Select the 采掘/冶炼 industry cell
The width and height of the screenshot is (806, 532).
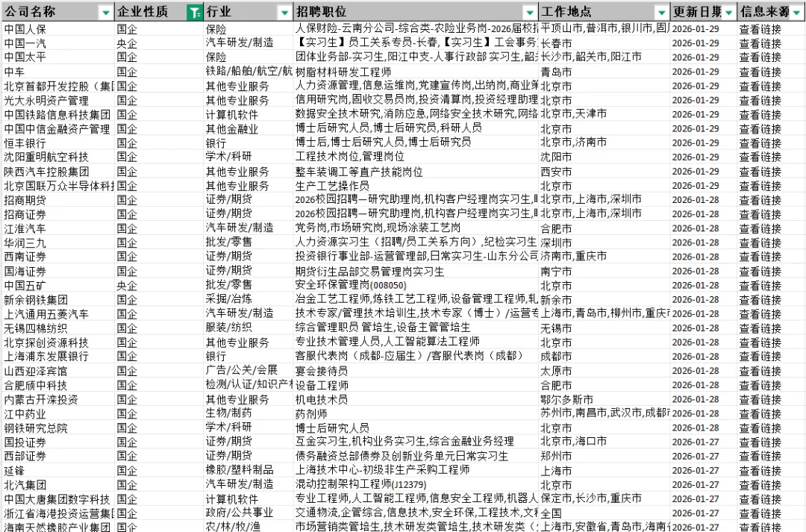(x=249, y=299)
